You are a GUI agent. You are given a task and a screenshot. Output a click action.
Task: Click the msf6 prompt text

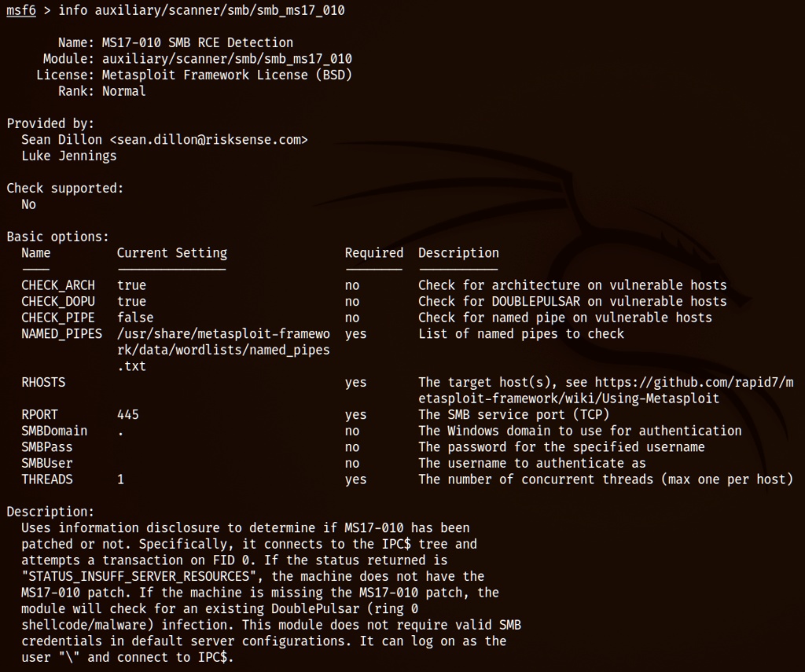coord(21,10)
